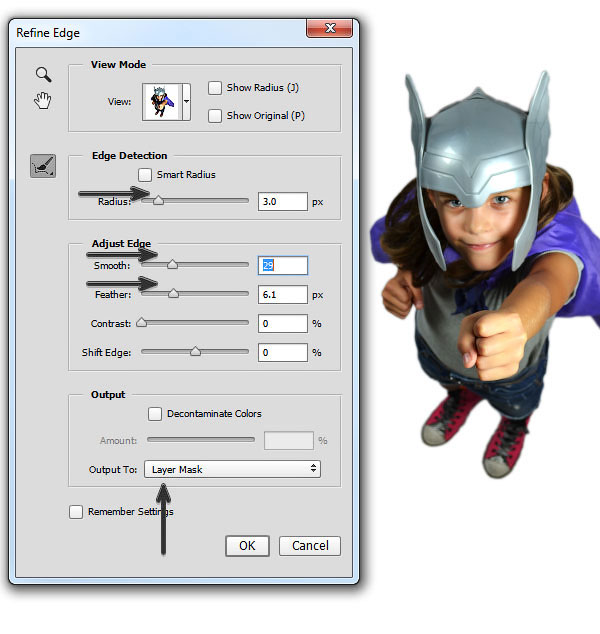Screen dimensions: 600x634
Task: Click the Output To label text
Action: tap(113, 469)
